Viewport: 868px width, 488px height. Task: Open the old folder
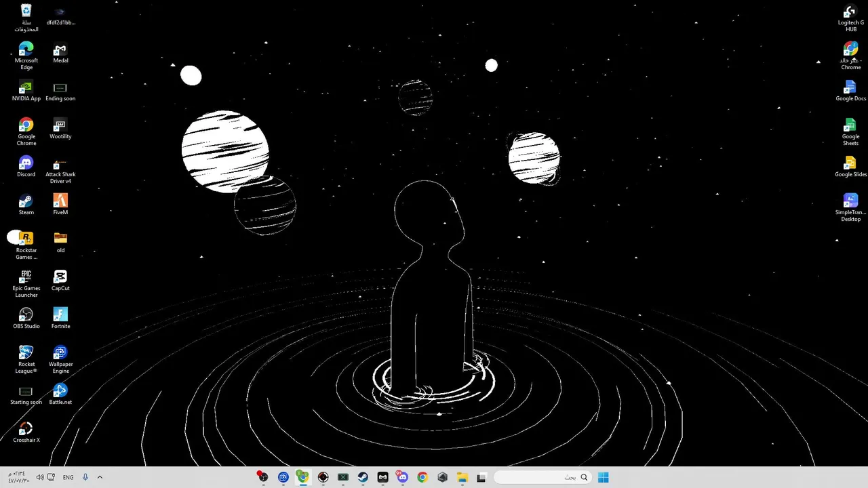pos(60,243)
